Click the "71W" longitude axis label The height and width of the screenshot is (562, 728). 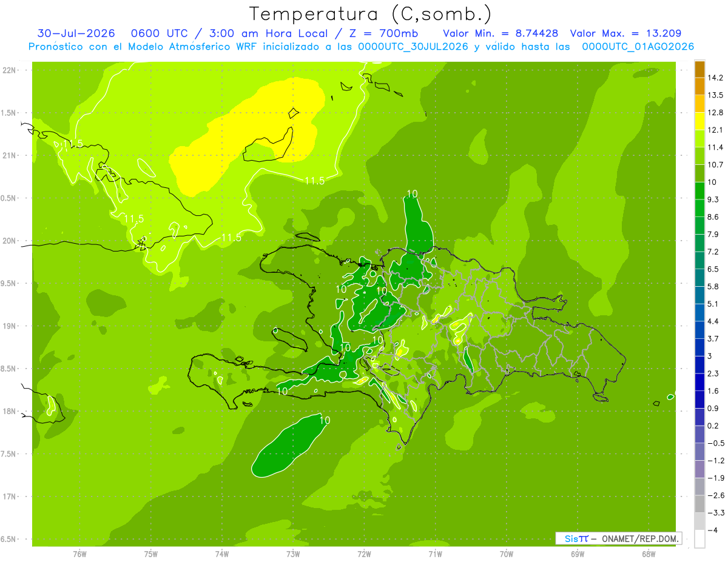(435, 554)
